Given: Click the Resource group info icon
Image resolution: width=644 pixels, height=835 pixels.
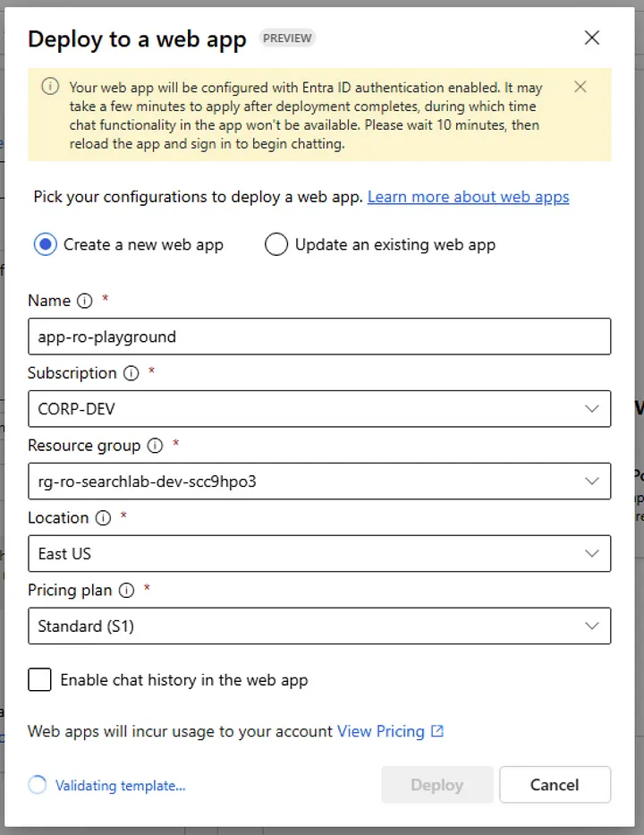Looking at the screenshot, I should click(x=155, y=446).
